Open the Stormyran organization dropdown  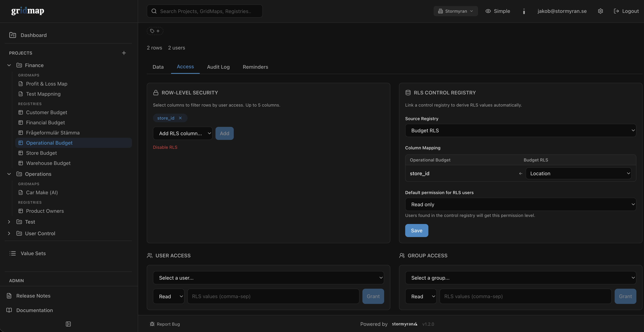(x=456, y=11)
